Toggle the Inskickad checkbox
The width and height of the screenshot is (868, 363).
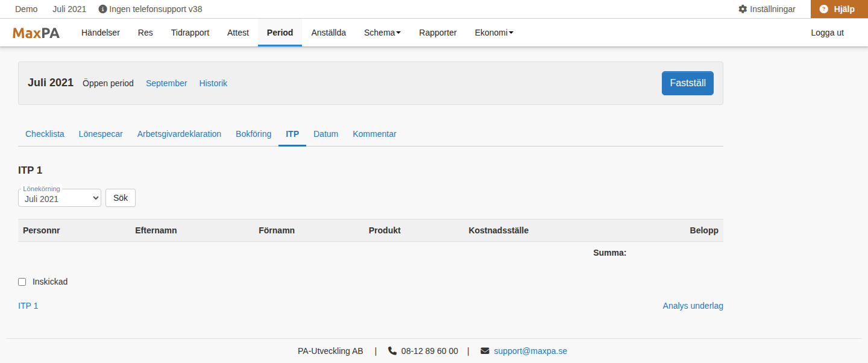[x=22, y=282]
